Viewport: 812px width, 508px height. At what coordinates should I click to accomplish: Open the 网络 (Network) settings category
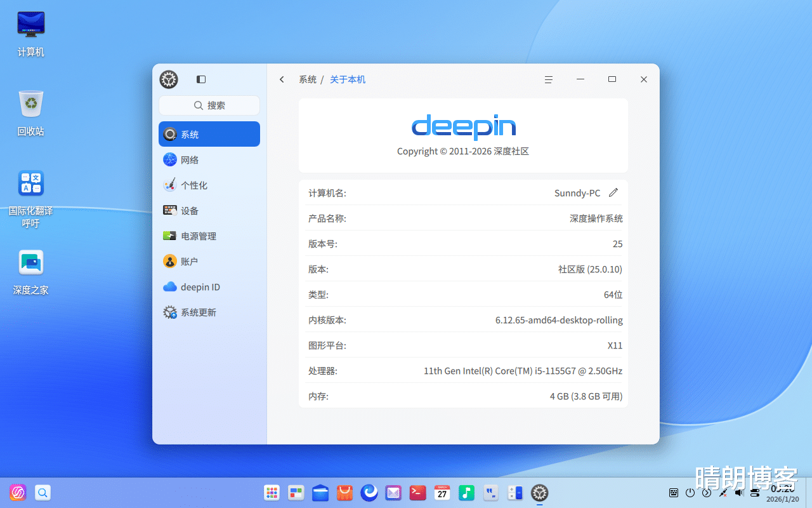coord(190,160)
